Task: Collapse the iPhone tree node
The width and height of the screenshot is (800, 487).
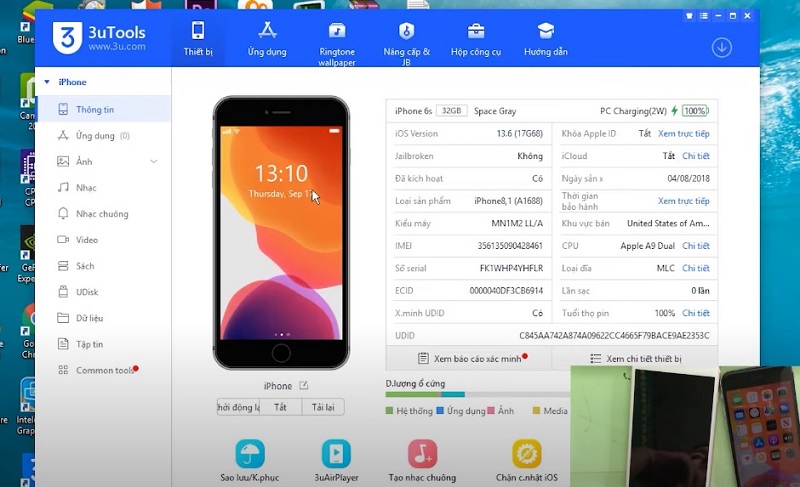Action: click(47, 82)
